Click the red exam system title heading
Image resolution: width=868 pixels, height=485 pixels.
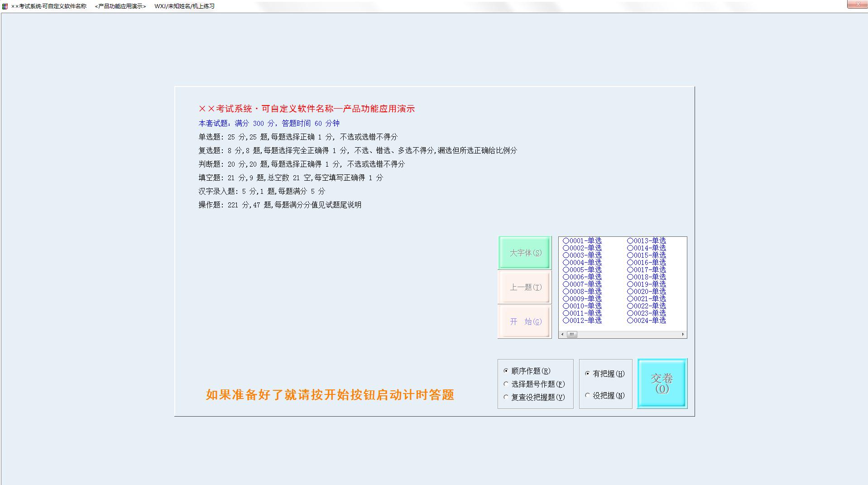[x=307, y=109]
